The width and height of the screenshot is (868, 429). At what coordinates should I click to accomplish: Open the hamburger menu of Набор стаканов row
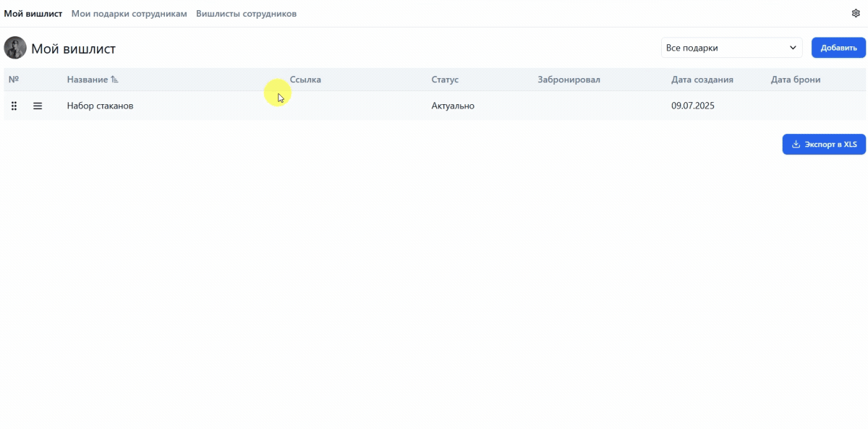(x=38, y=106)
